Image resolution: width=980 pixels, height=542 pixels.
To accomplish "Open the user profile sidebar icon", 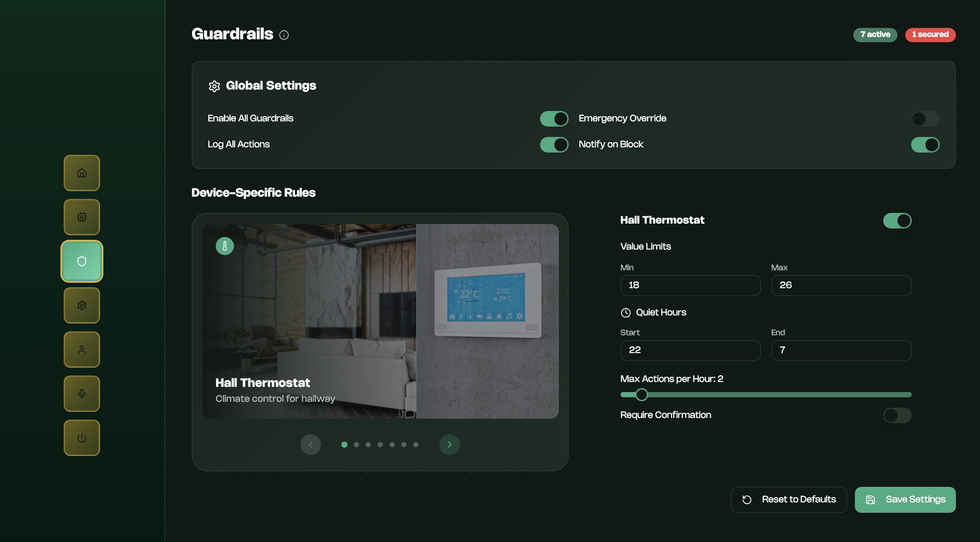I will (82, 349).
